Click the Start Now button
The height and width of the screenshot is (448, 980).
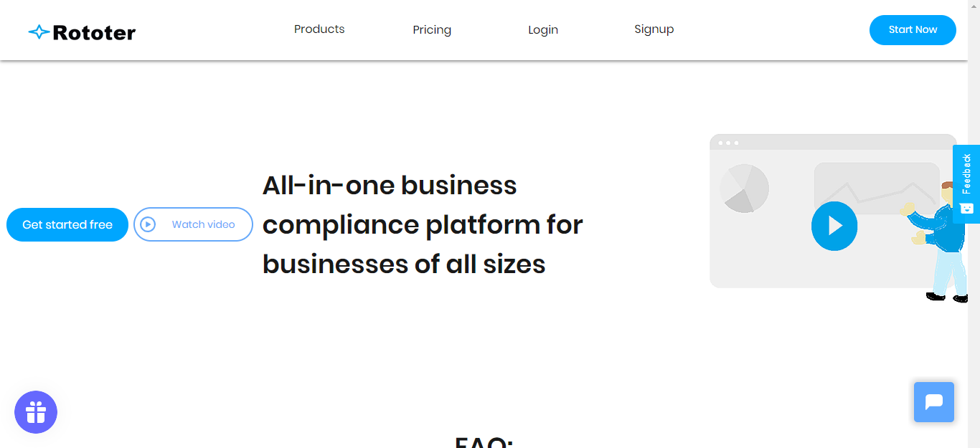click(x=913, y=30)
